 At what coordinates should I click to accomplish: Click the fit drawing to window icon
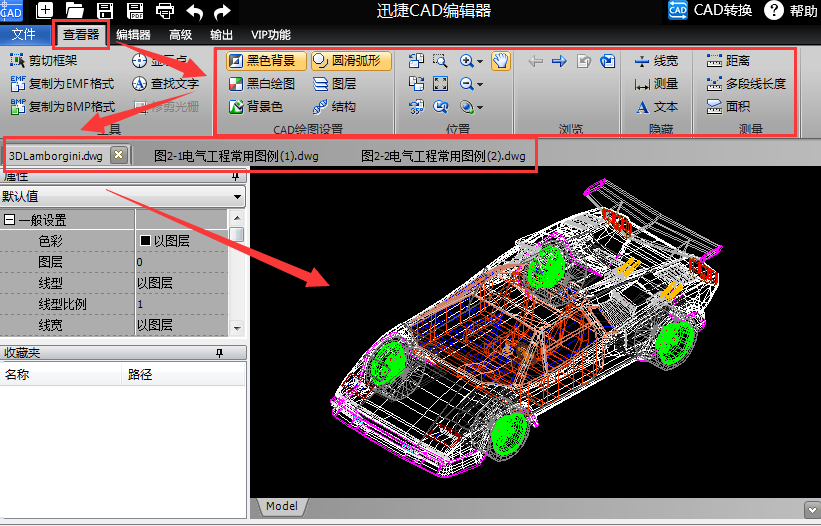[x=440, y=84]
